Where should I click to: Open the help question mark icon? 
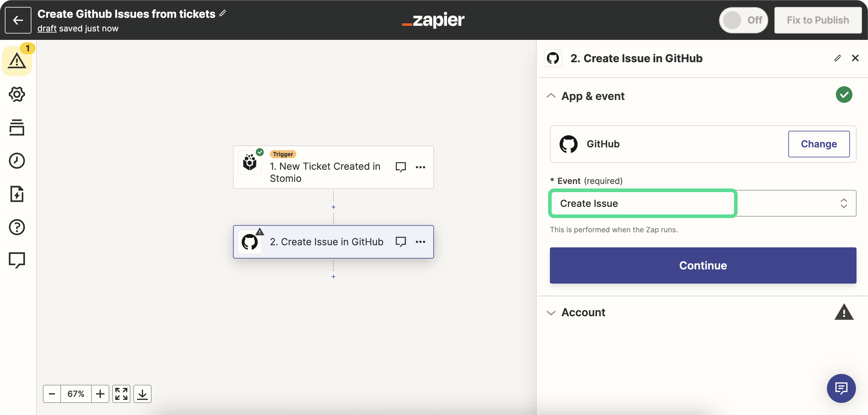17,227
